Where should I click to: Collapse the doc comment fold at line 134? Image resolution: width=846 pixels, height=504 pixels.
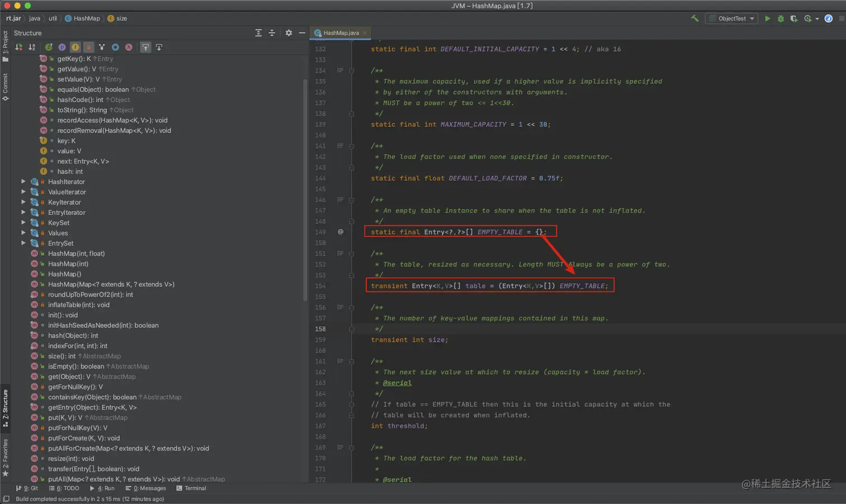[351, 70]
